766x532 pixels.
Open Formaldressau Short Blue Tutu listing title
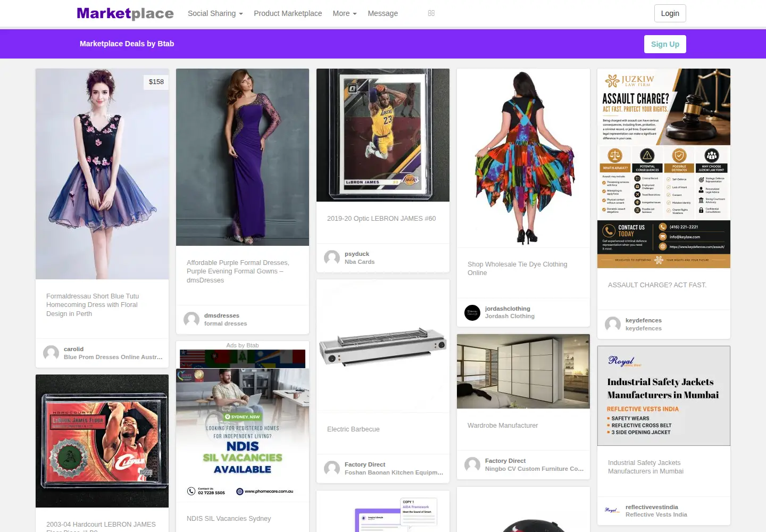(93, 305)
